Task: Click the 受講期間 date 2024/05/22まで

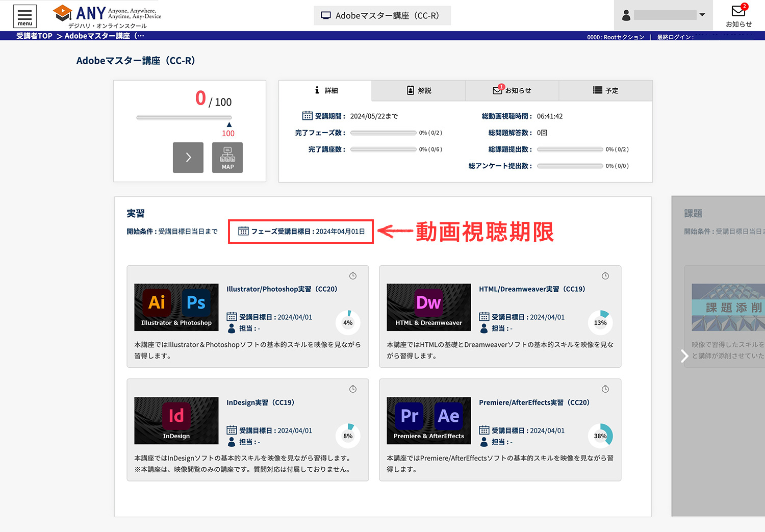Action: click(x=374, y=116)
